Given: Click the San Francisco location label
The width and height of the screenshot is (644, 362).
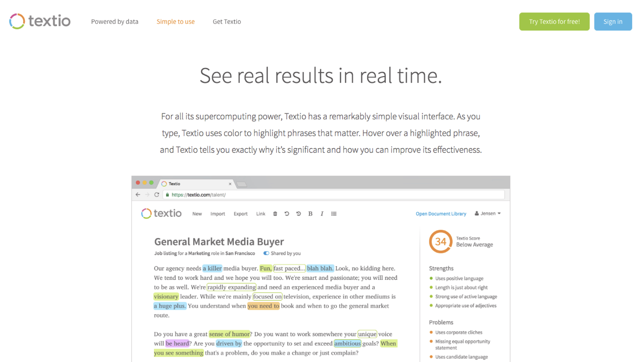Looking at the screenshot, I should click(x=240, y=253).
